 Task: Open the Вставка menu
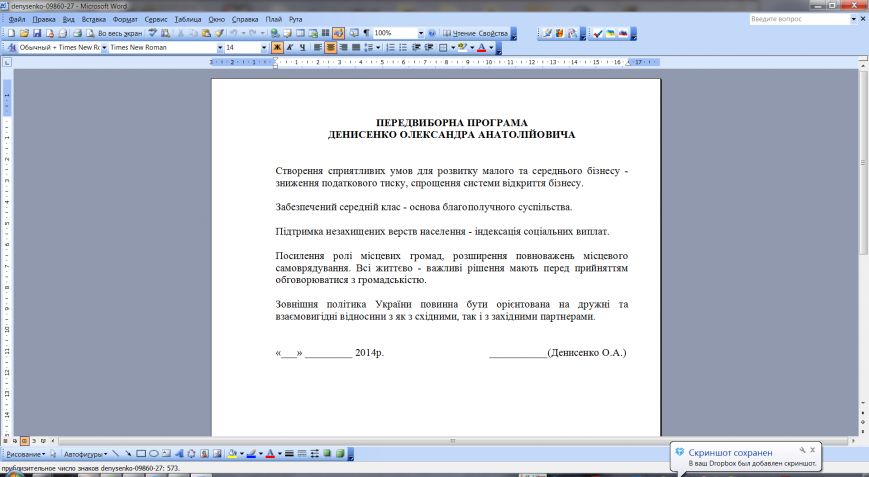click(94, 19)
